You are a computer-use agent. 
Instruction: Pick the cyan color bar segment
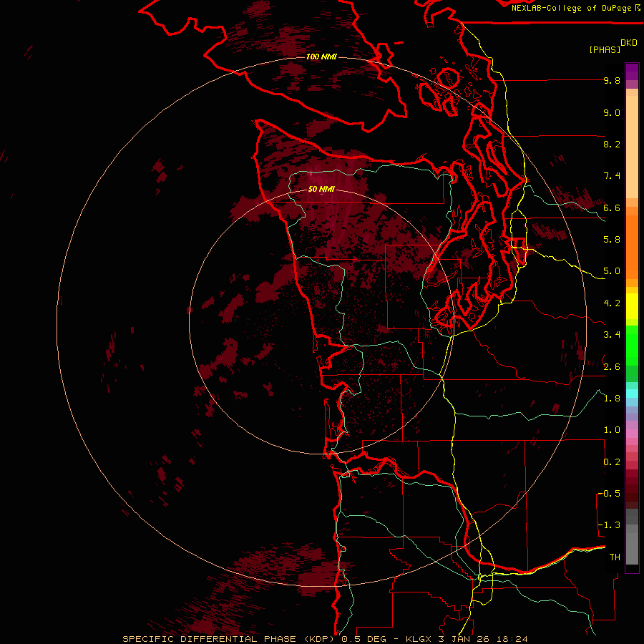pyautogui.click(x=632, y=394)
